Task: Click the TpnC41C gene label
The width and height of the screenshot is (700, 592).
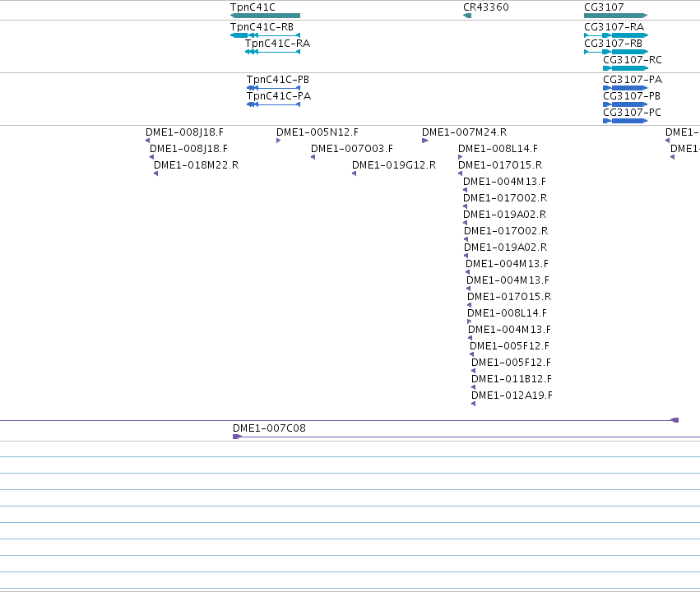Action: click(253, 7)
